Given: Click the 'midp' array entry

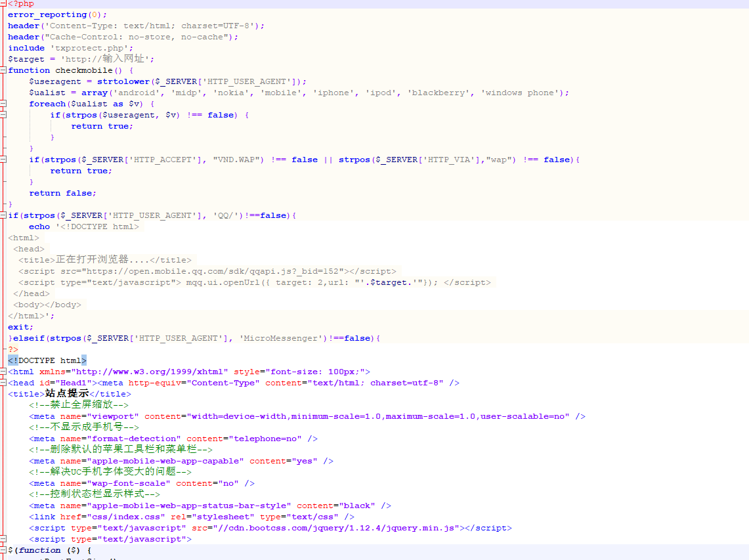Looking at the screenshot, I should [187, 93].
